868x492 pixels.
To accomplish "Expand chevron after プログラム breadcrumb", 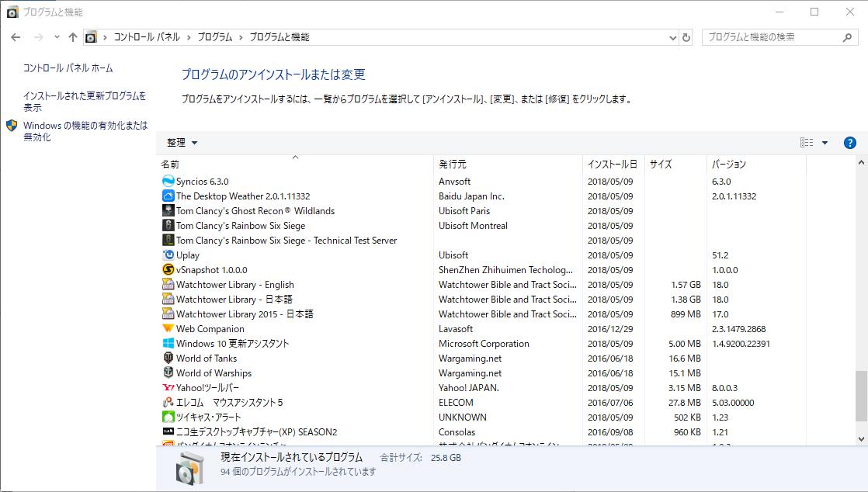I will tap(241, 37).
